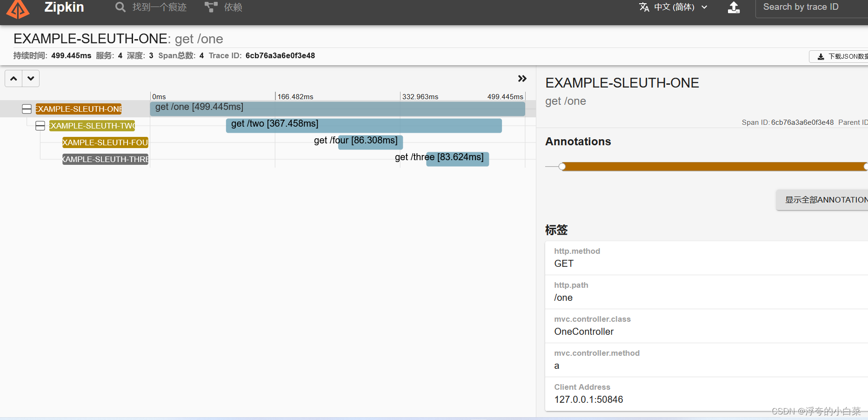Viewport: 868px width, 420px height.
Task: Click the 显示全部ANNOTATION button
Action: tap(822, 200)
